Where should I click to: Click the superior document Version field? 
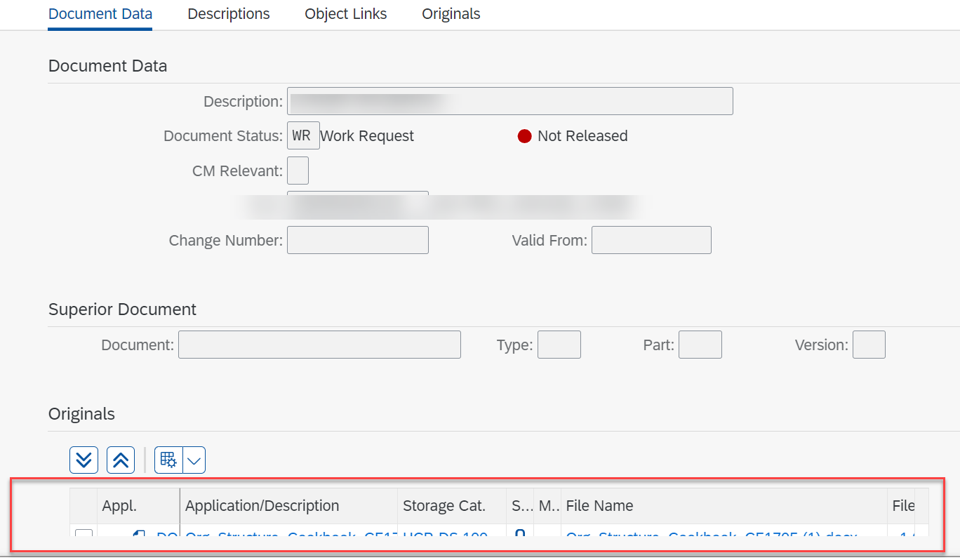click(x=869, y=345)
